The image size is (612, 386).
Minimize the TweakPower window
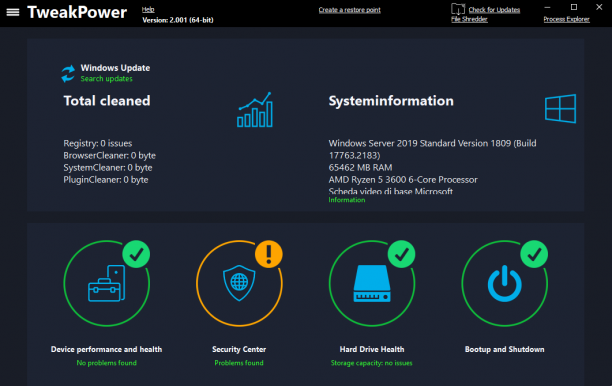(547, 7)
